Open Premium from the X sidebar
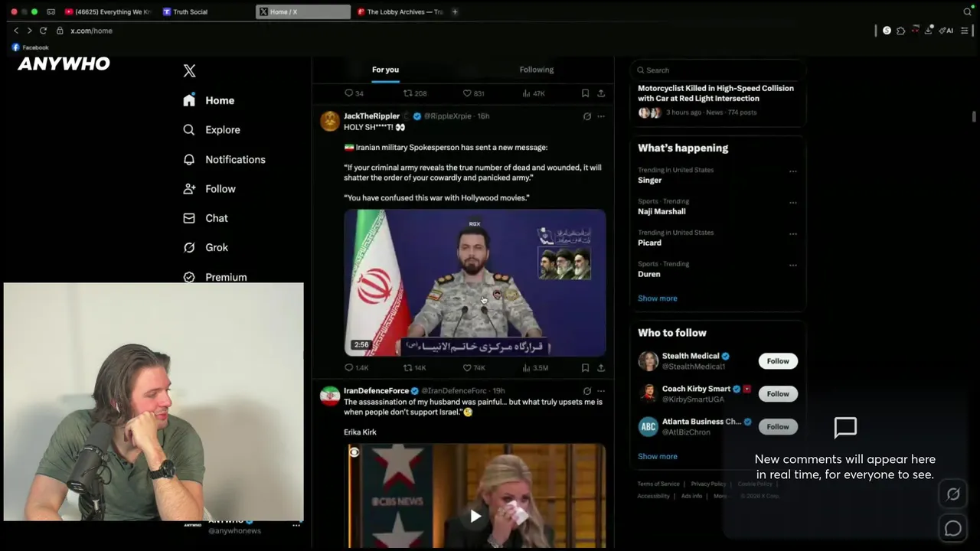The width and height of the screenshot is (980, 551). [215, 277]
